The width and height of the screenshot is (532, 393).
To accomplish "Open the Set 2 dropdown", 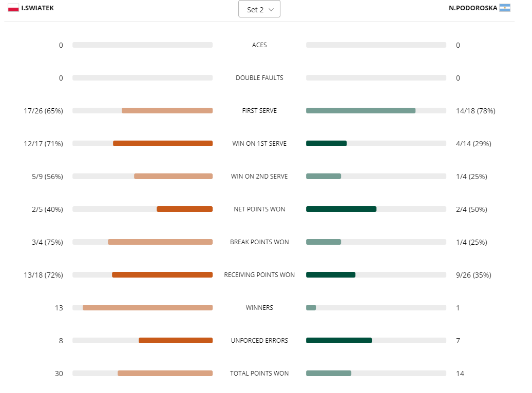I will point(259,9).
